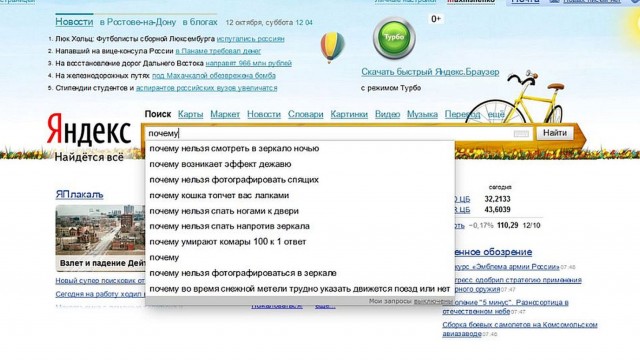Click the green Турбо button

394,38
